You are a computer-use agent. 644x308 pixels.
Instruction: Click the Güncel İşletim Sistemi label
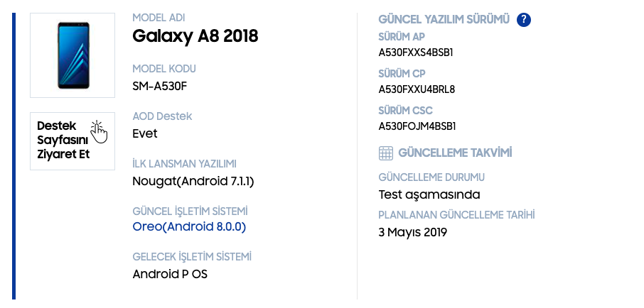[190, 211]
